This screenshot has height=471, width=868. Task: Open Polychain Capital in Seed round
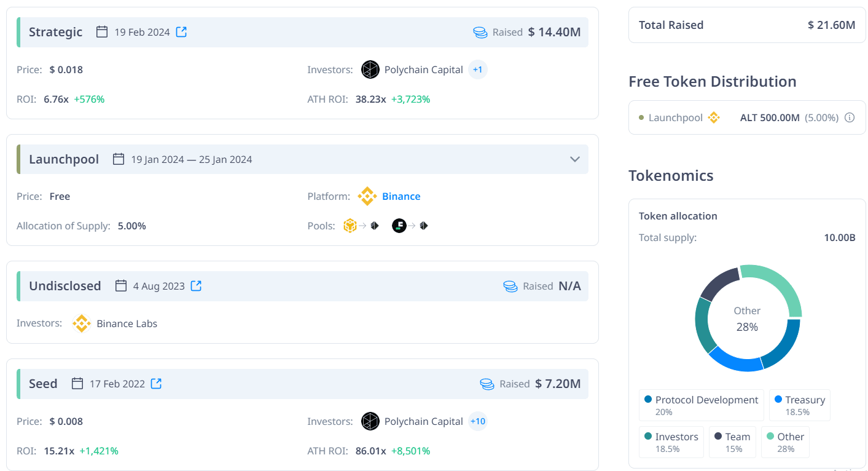pos(423,421)
